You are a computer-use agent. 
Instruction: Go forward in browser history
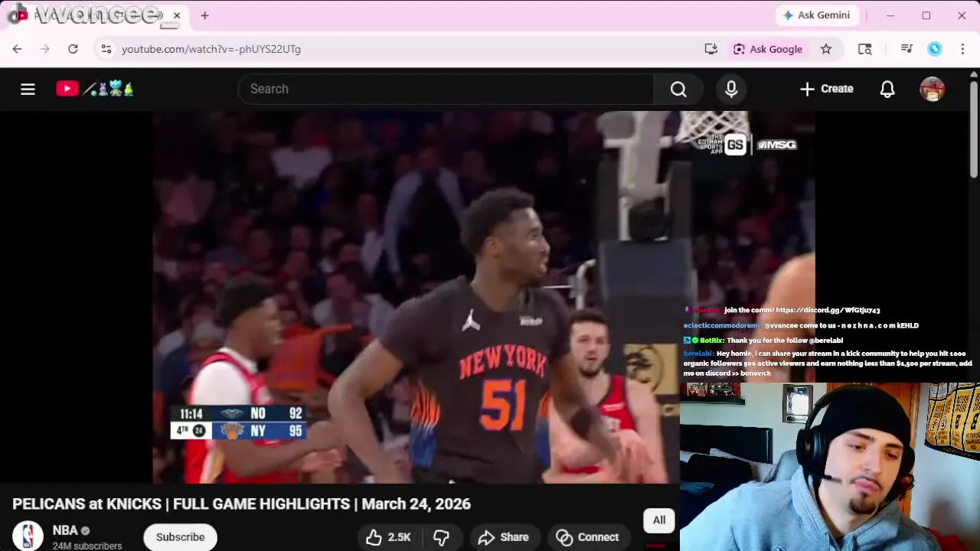(44, 49)
